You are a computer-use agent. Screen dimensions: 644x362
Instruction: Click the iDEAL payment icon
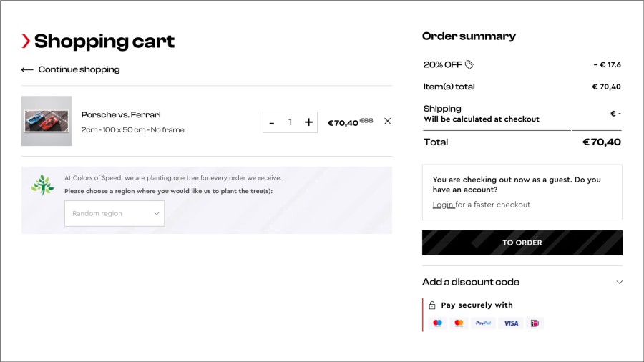[535, 323]
